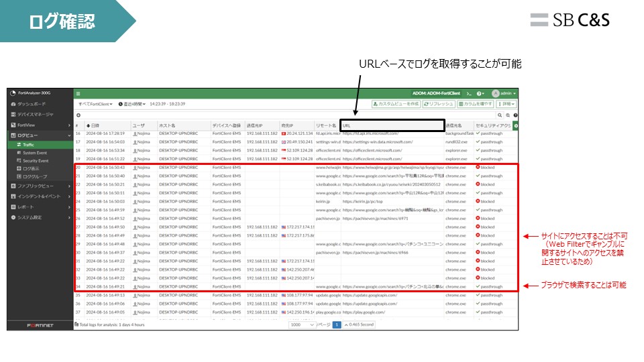Viewport: 644px width, 362px height.
Task: Click the FortiAnalyzer-300G logo icon
Action: [x=13, y=93]
